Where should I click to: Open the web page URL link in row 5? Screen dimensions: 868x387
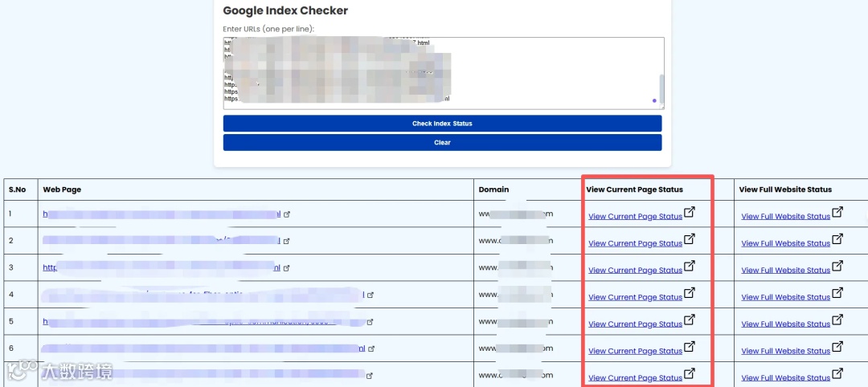coord(204,320)
